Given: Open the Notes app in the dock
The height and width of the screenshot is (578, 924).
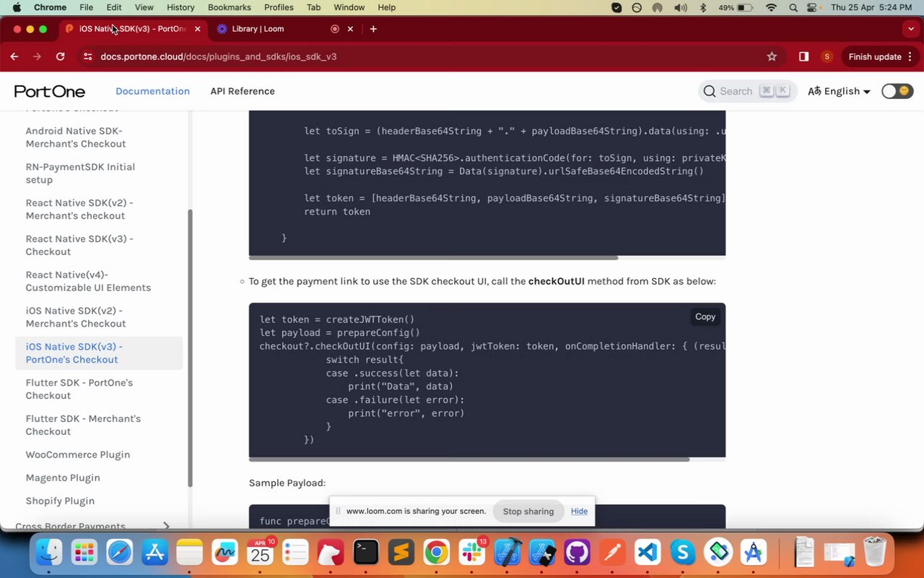Looking at the screenshot, I should click(190, 553).
